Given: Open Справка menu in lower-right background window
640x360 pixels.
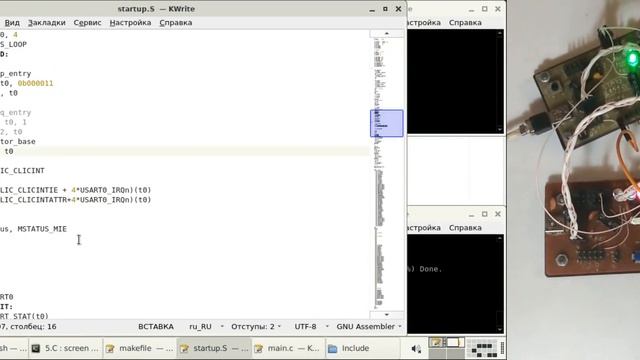Looking at the screenshot, I should click(x=465, y=228).
